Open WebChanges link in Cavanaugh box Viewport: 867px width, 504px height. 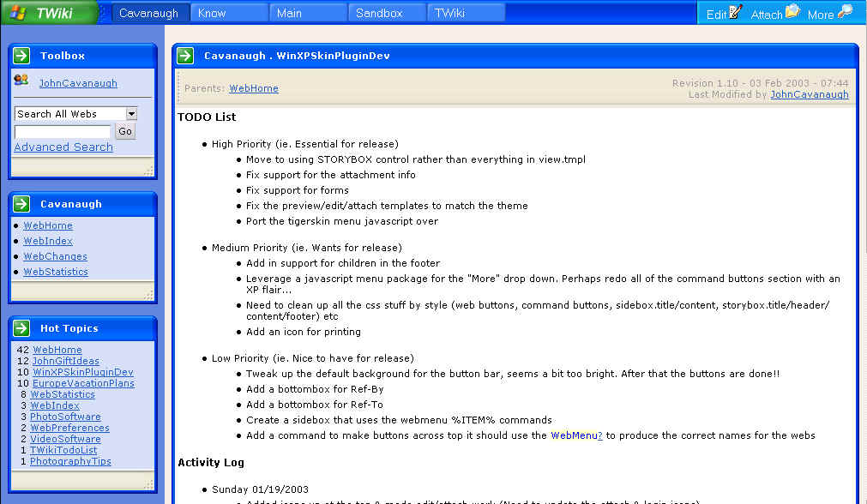55,256
